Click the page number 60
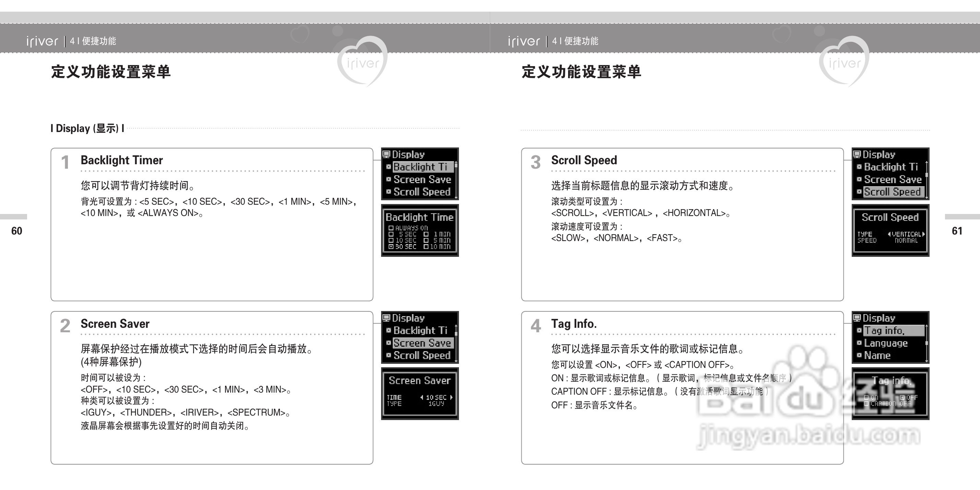 (17, 231)
